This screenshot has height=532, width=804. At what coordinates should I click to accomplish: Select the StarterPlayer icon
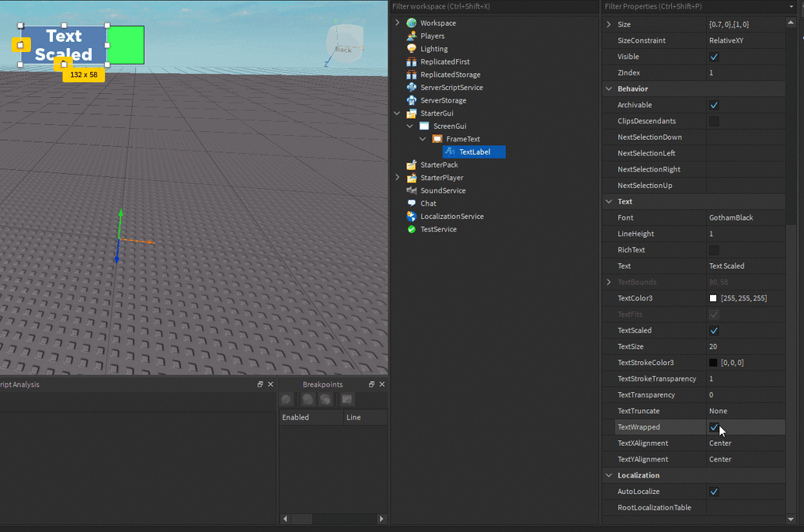point(411,178)
